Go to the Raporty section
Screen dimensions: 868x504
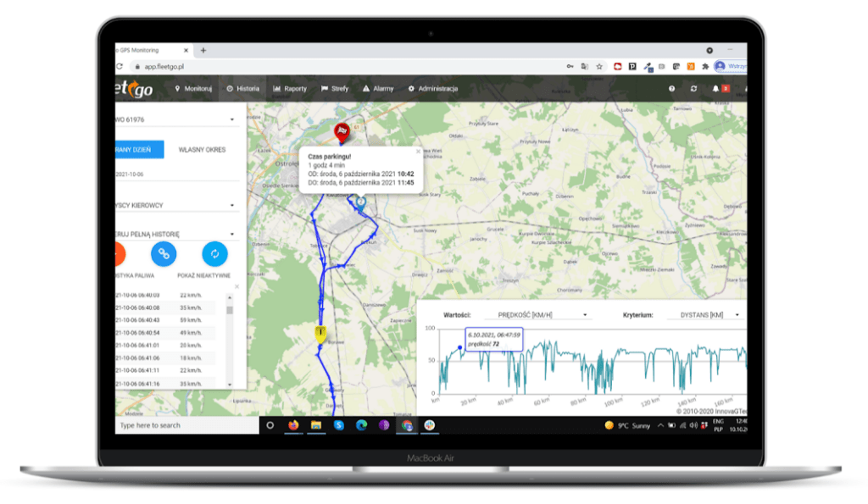click(290, 89)
